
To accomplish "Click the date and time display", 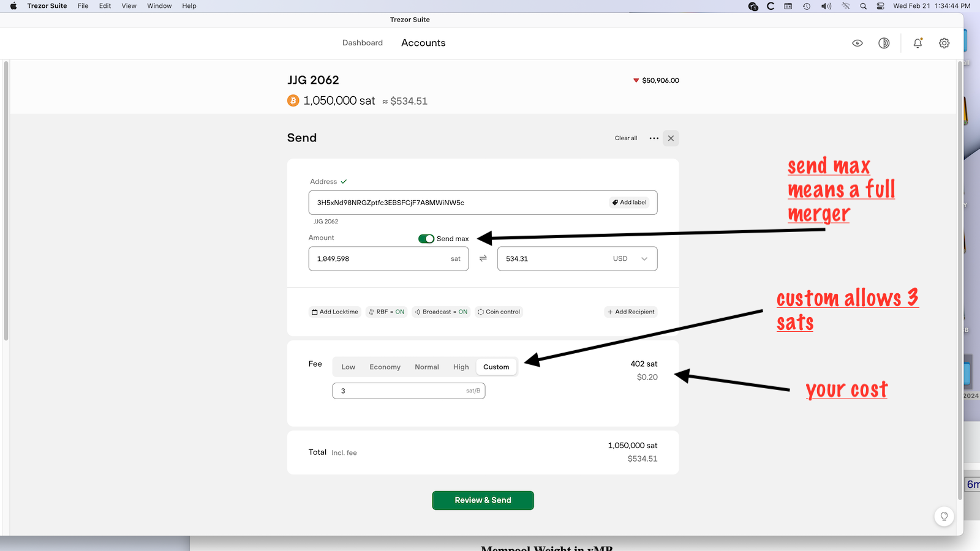I will pos(932,6).
